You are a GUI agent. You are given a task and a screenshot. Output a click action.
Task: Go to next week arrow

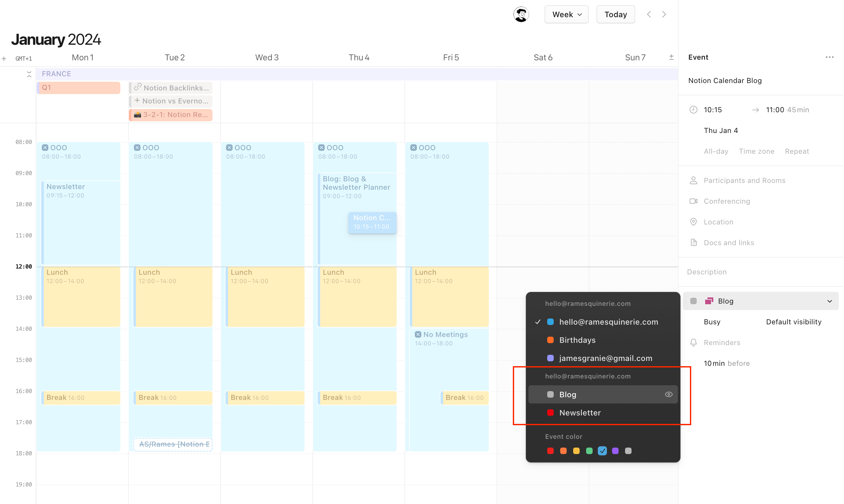click(x=664, y=14)
